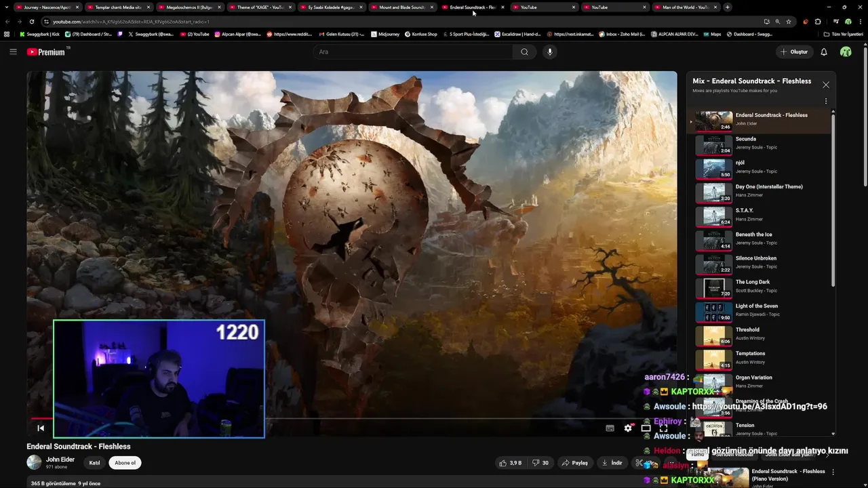Open the Oluştur create menu
The height and width of the screenshot is (488, 868).
coord(794,52)
